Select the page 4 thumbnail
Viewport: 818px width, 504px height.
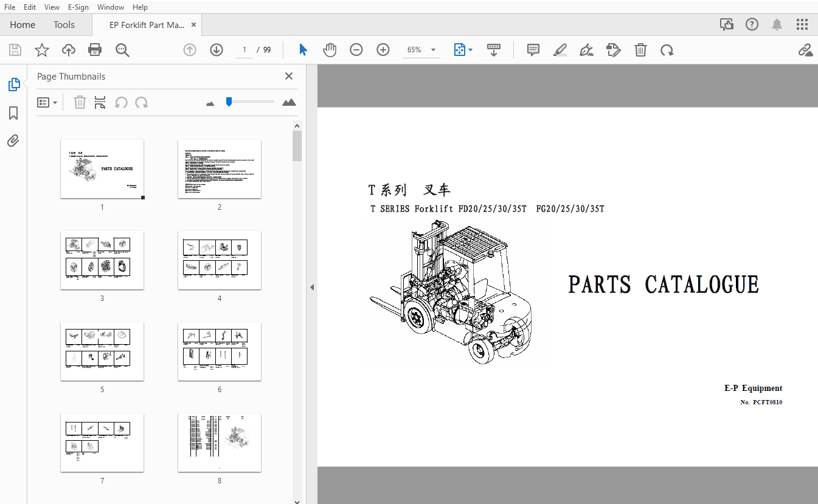point(220,260)
